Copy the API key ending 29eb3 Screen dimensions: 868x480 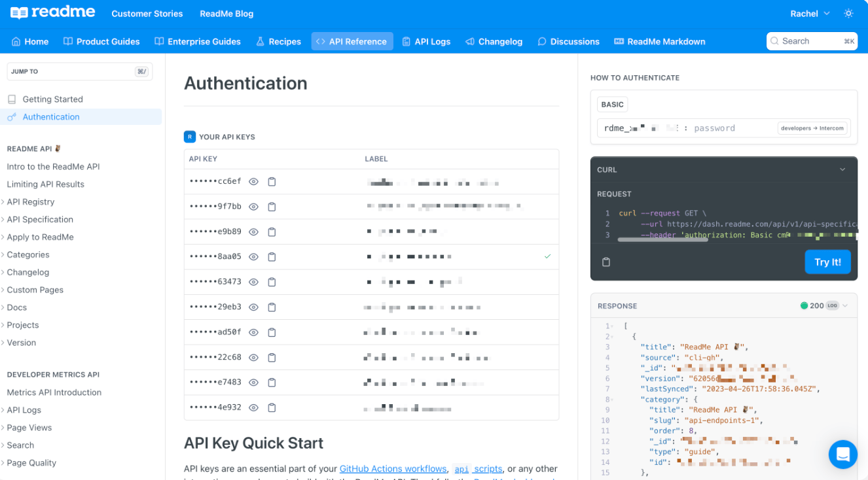tap(272, 307)
